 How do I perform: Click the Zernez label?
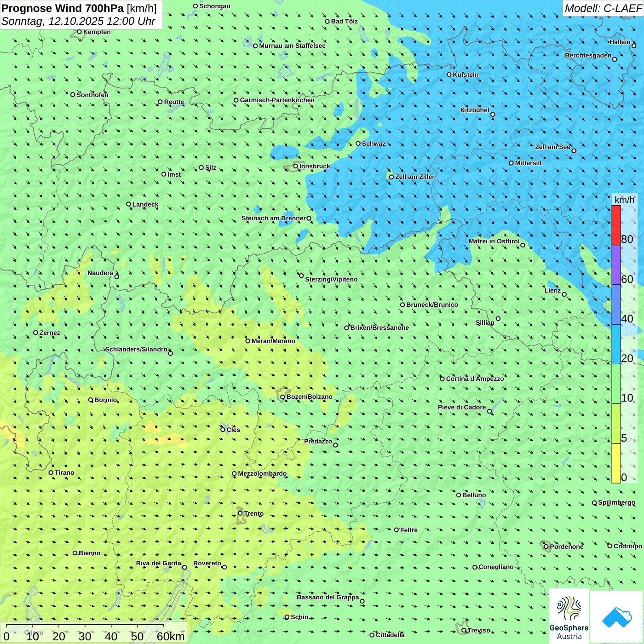50,333
